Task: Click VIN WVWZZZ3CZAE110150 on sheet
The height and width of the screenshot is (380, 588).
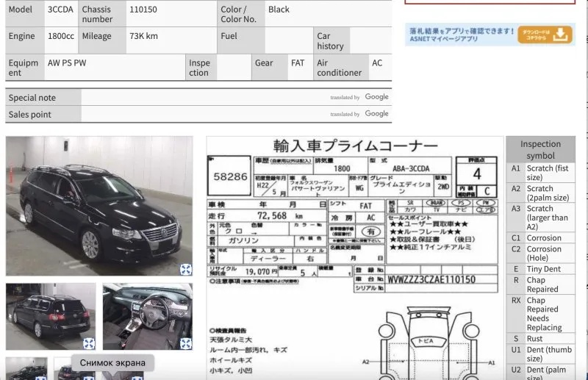Action: click(x=431, y=279)
